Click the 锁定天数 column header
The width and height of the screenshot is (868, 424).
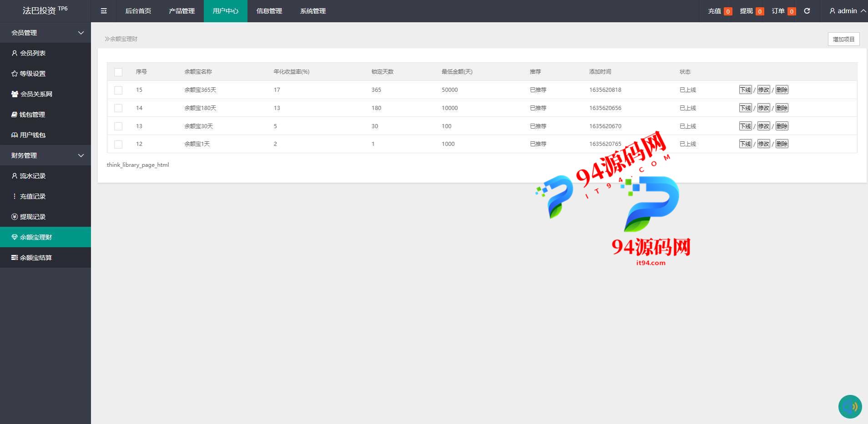click(x=382, y=72)
